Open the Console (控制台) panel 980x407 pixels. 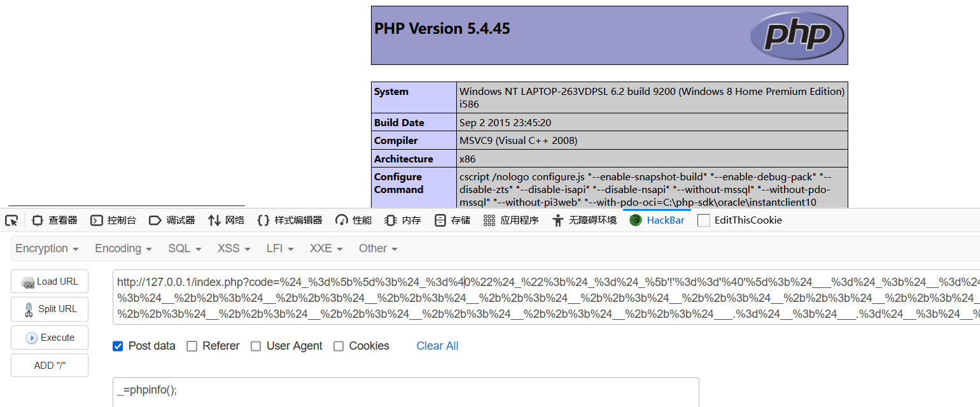[x=113, y=220]
